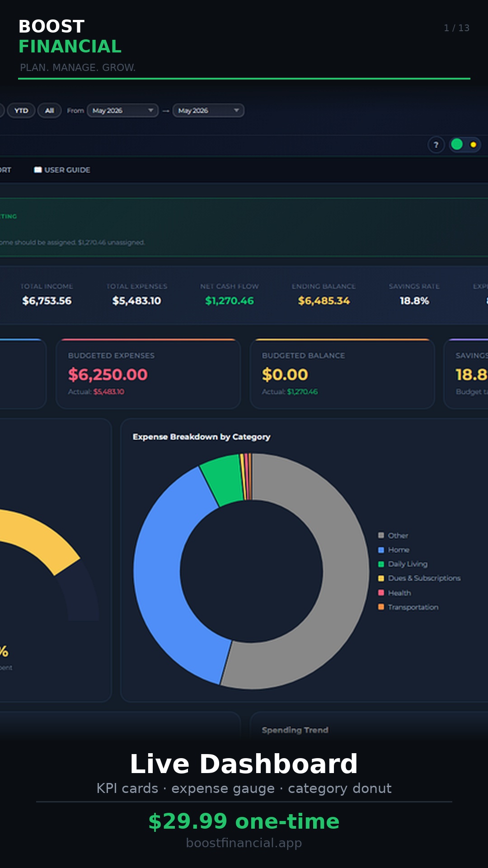
Task: Open the USER GUIDE tab
Action: [62, 170]
